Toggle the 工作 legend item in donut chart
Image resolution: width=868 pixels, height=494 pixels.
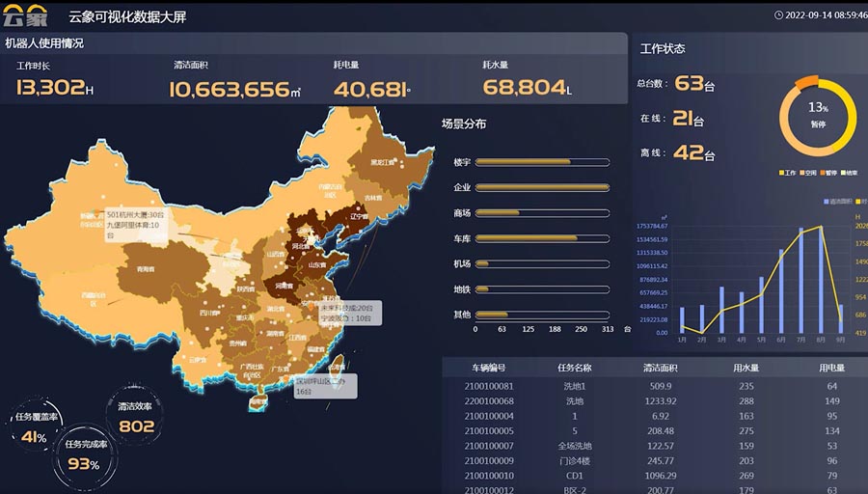(786, 173)
